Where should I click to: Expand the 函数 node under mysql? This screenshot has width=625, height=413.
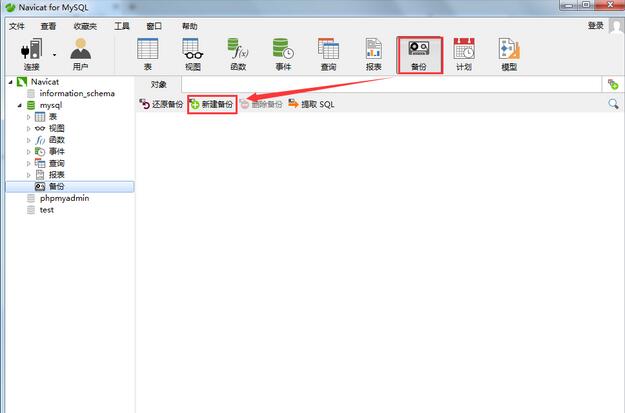coord(28,140)
